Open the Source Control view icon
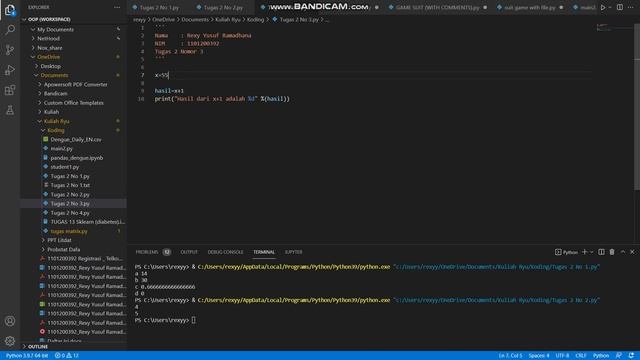The height and width of the screenshot is (360, 640). tap(10, 50)
